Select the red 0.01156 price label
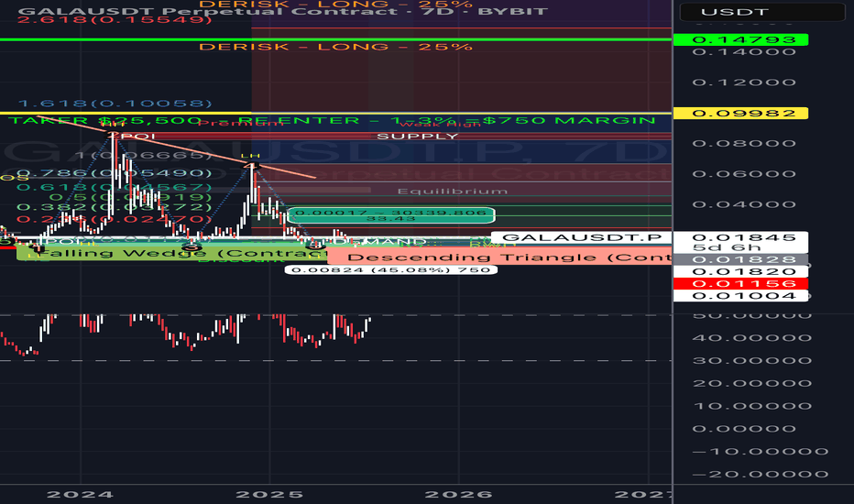Image resolution: width=854 pixels, height=504 pixels. click(740, 283)
